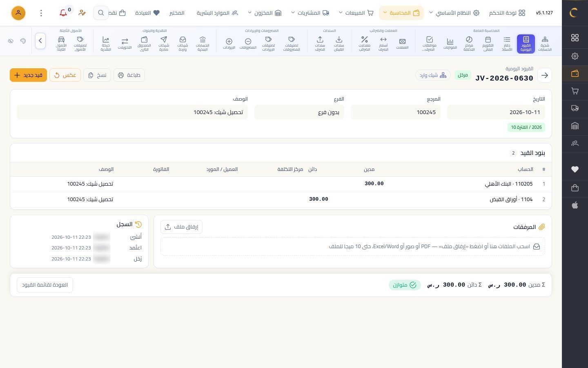This screenshot has height=368, width=588.
Task: Open the العيادة menu item
Action: click(147, 13)
